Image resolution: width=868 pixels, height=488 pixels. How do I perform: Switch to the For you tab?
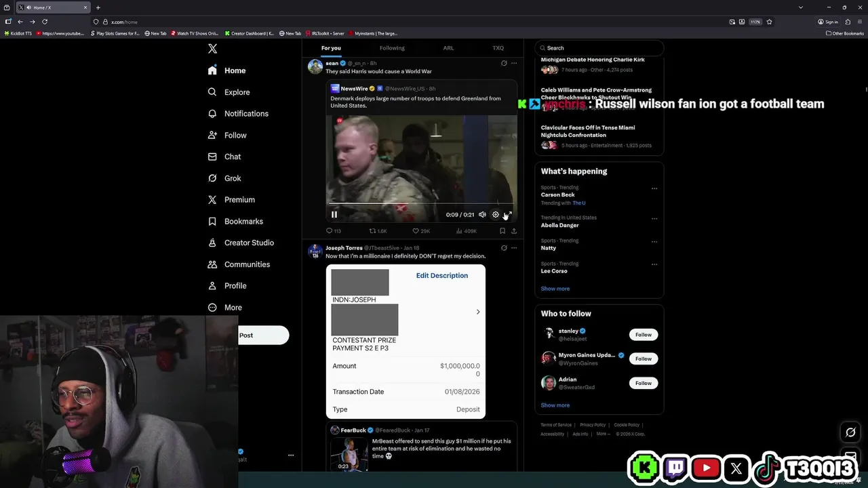click(x=331, y=48)
